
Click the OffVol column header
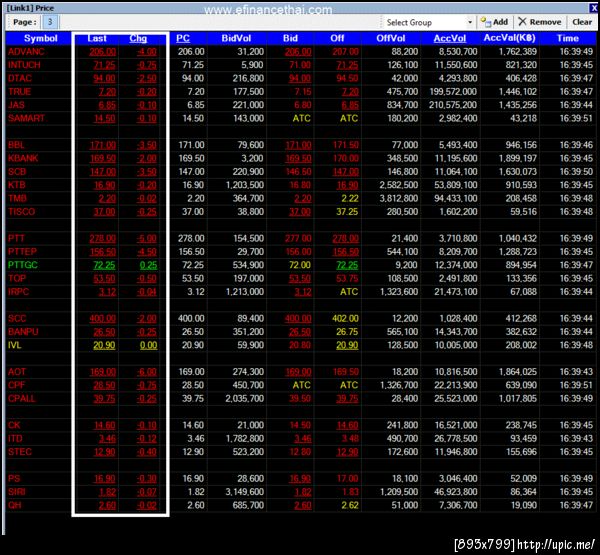point(390,38)
